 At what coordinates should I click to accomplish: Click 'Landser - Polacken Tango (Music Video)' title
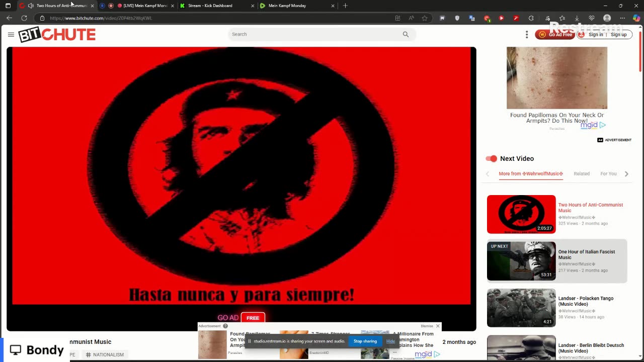586,301
